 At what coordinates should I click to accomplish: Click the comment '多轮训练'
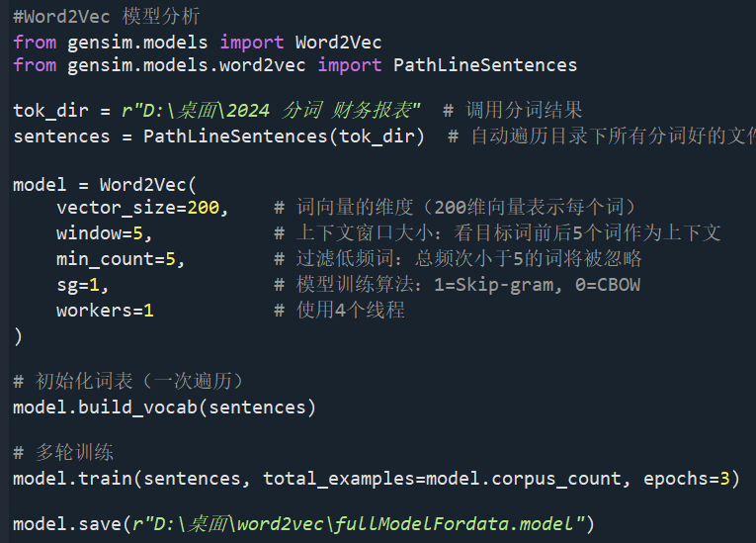(74, 453)
